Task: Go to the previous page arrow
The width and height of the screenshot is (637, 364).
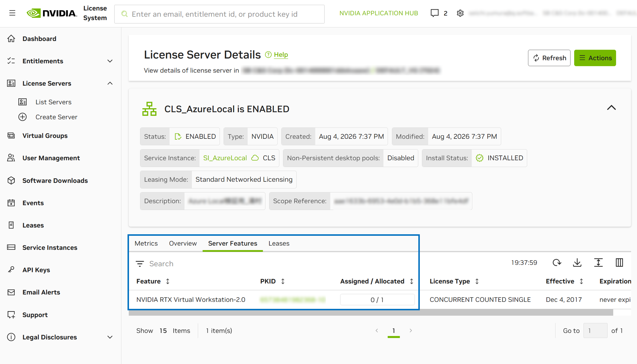Action: point(377,330)
